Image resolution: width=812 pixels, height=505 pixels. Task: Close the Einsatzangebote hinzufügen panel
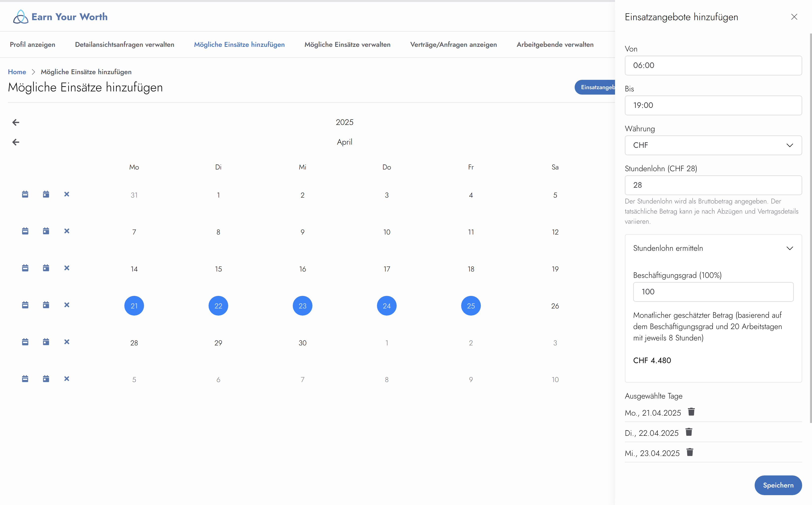[794, 17]
